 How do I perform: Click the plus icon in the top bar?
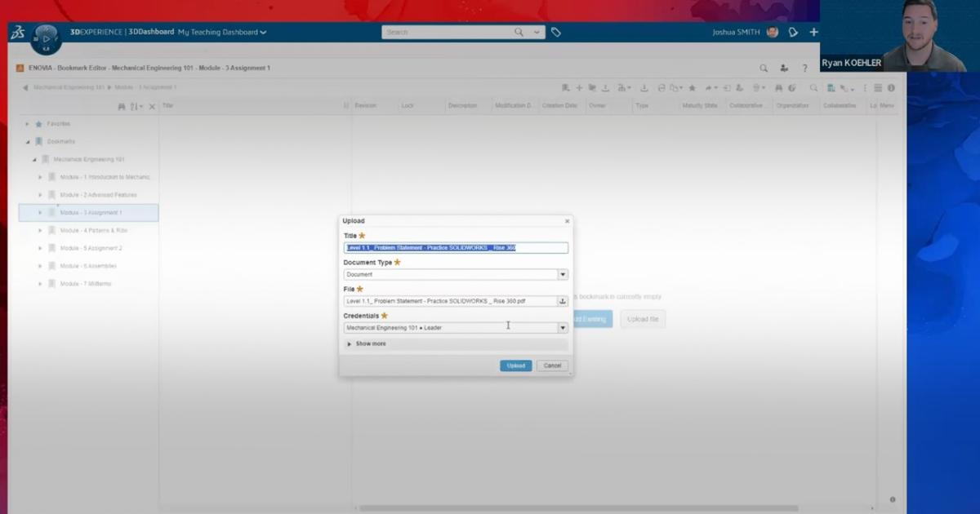point(813,31)
